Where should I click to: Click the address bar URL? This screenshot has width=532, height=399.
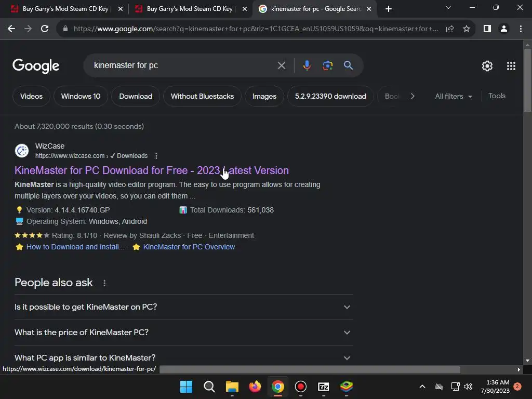click(x=255, y=29)
